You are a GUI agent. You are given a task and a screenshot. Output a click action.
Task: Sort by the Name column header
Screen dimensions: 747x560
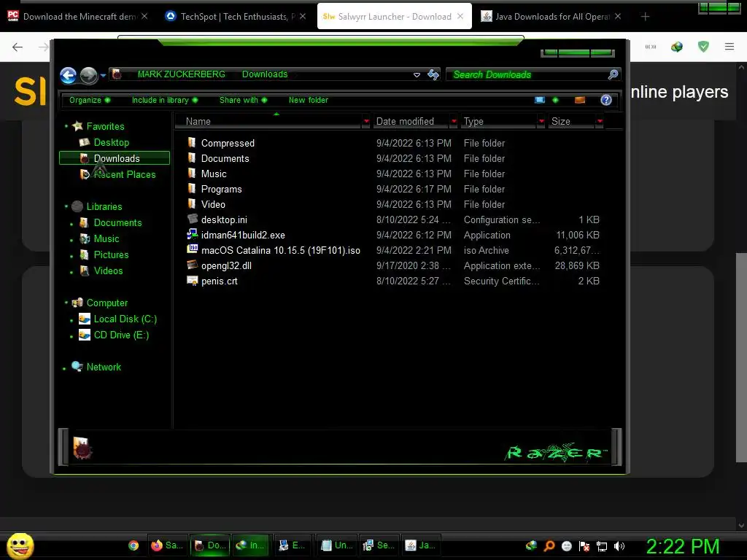pyautogui.click(x=269, y=122)
